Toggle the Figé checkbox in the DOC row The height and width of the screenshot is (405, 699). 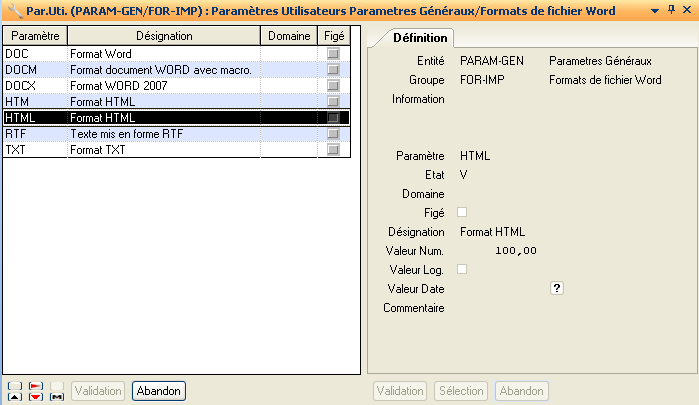(333, 53)
